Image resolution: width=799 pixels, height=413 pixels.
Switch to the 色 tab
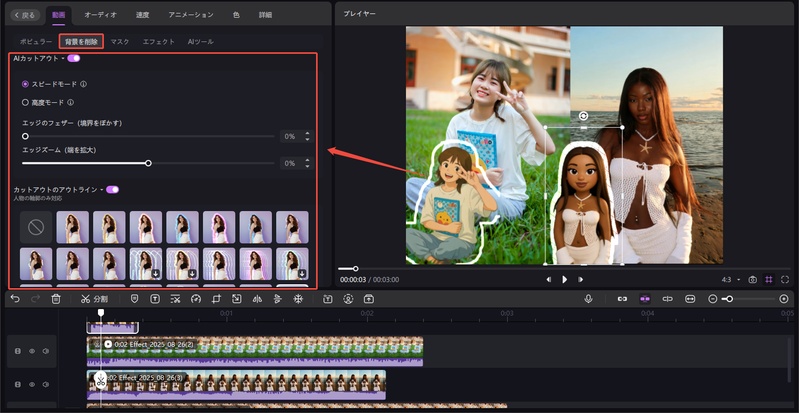[236, 15]
